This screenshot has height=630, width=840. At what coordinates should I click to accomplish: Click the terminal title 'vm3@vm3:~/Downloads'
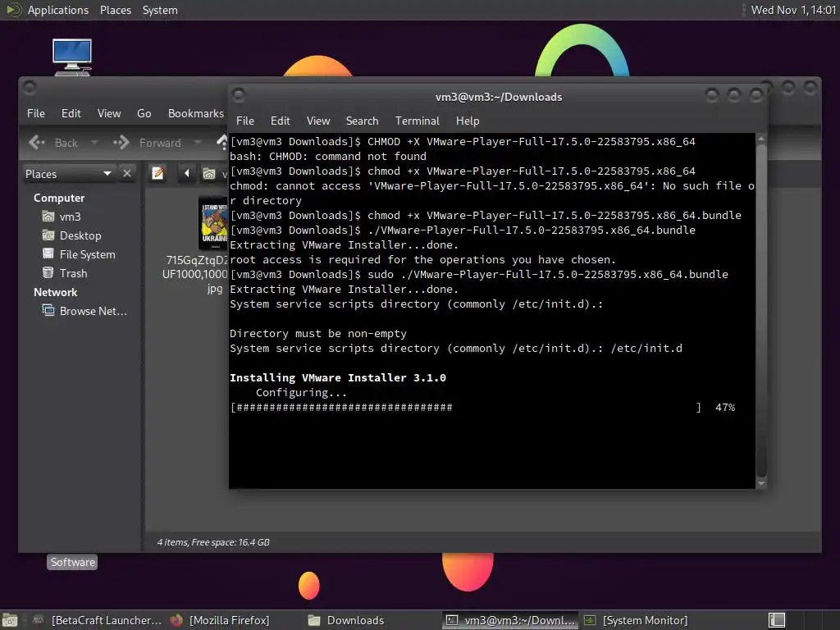tap(499, 97)
